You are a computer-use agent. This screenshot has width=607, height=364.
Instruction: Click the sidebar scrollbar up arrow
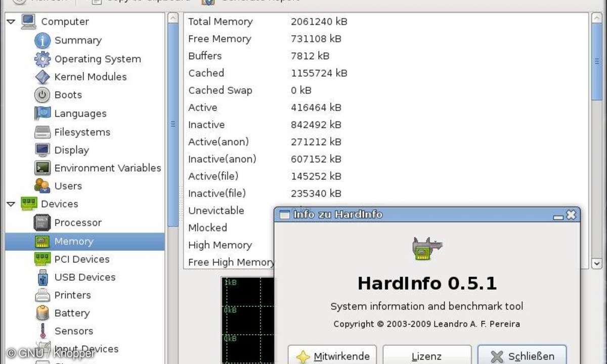[173, 18]
